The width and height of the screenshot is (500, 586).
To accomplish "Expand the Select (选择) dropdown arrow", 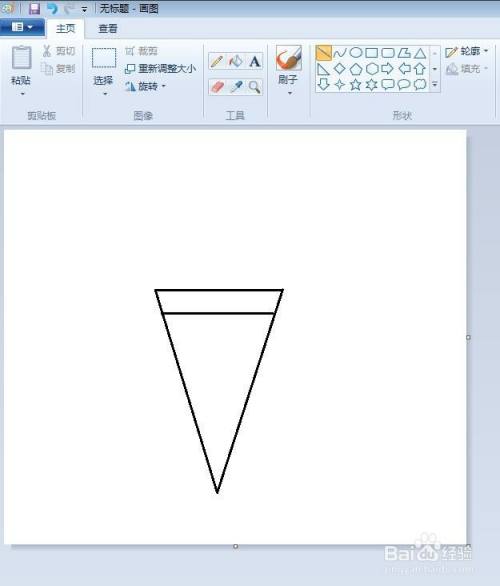I will 105,94.
